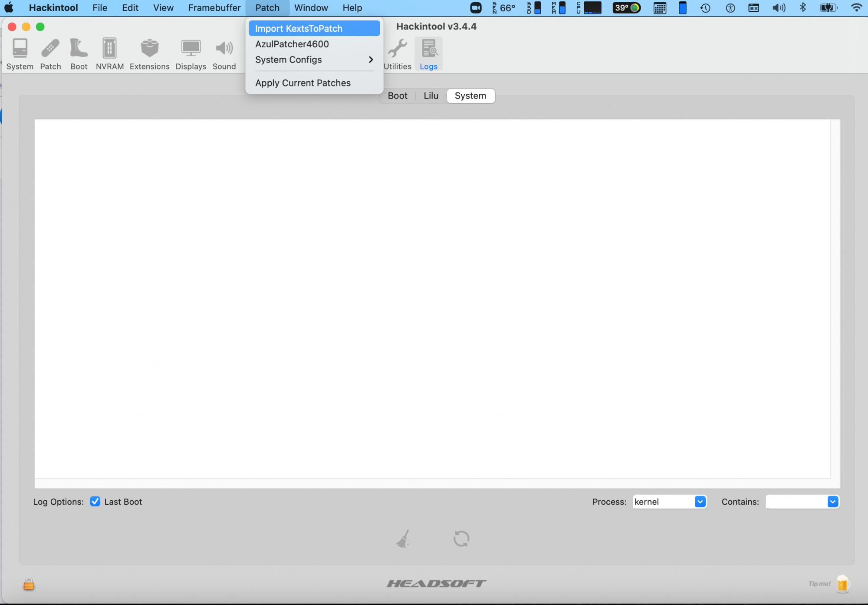Screen dimensions: 868x605
Task: Open the Edit menu
Action: tap(130, 8)
